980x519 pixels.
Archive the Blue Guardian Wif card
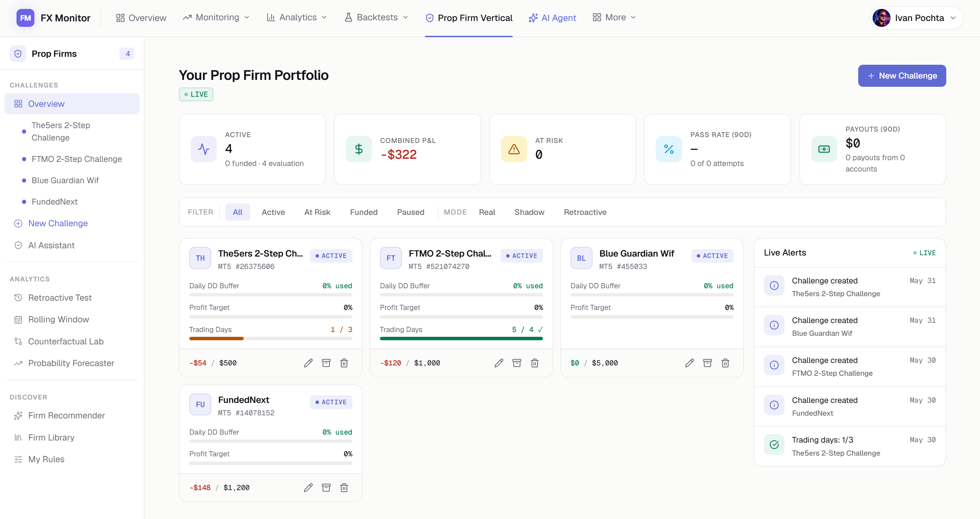pos(707,363)
